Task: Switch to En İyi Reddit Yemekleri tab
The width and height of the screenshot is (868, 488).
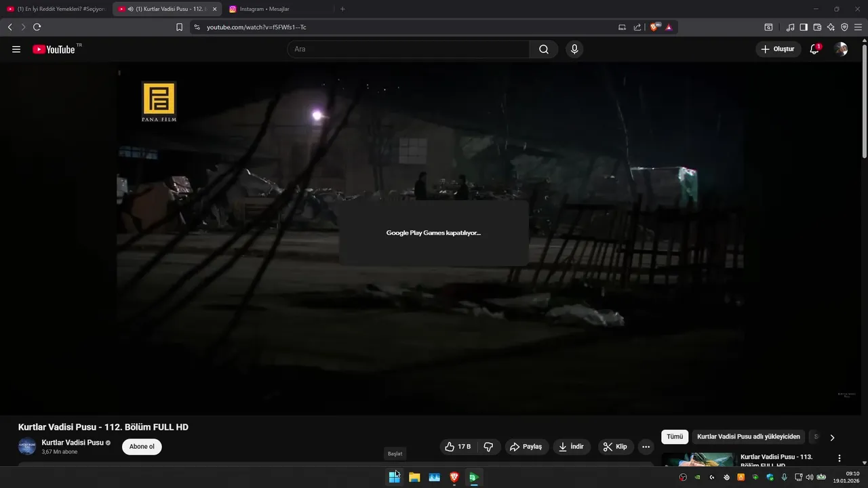Action: (x=56, y=9)
